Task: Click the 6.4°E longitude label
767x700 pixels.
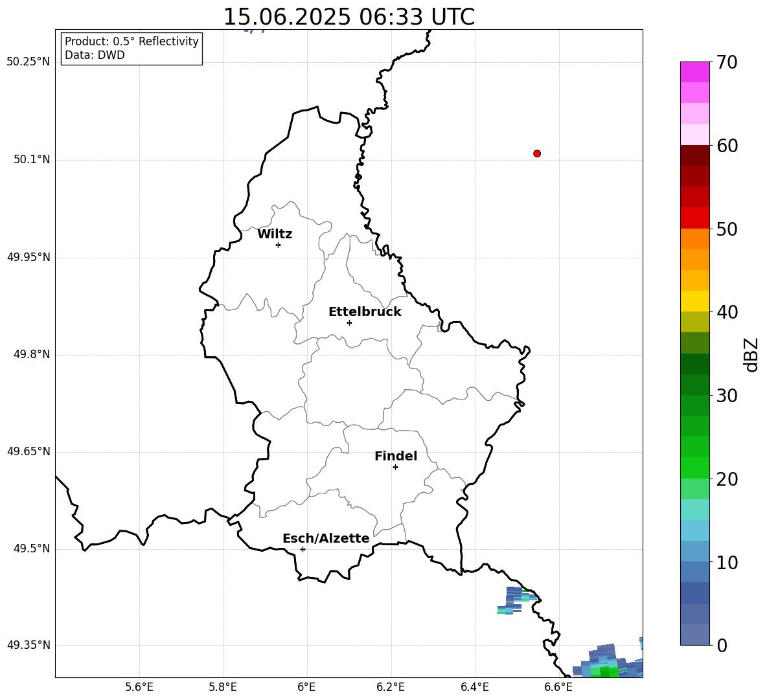Action: (x=474, y=687)
